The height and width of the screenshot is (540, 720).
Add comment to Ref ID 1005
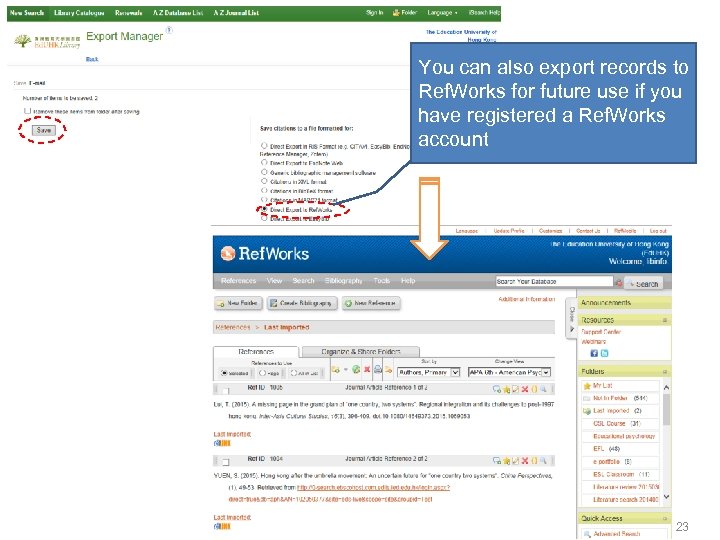point(496,389)
